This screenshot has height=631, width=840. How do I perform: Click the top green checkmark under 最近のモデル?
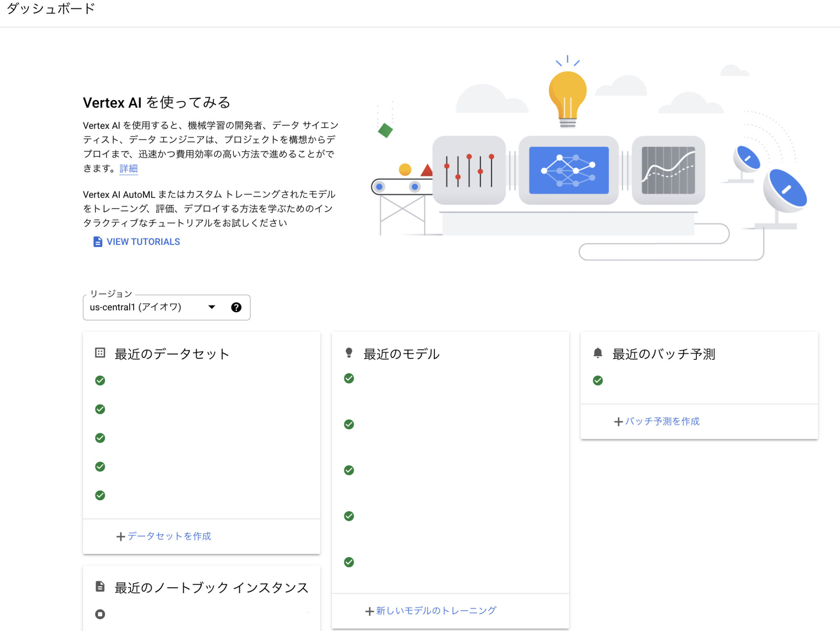[x=349, y=378]
